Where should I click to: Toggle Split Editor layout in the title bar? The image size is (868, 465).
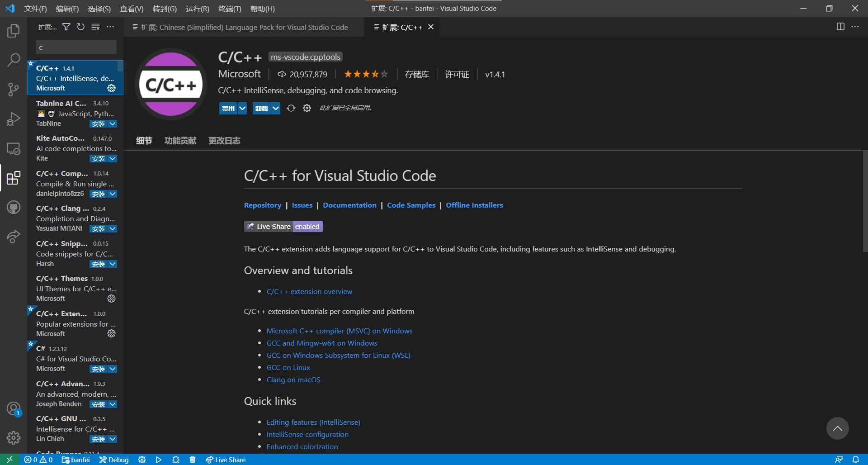point(840,27)
